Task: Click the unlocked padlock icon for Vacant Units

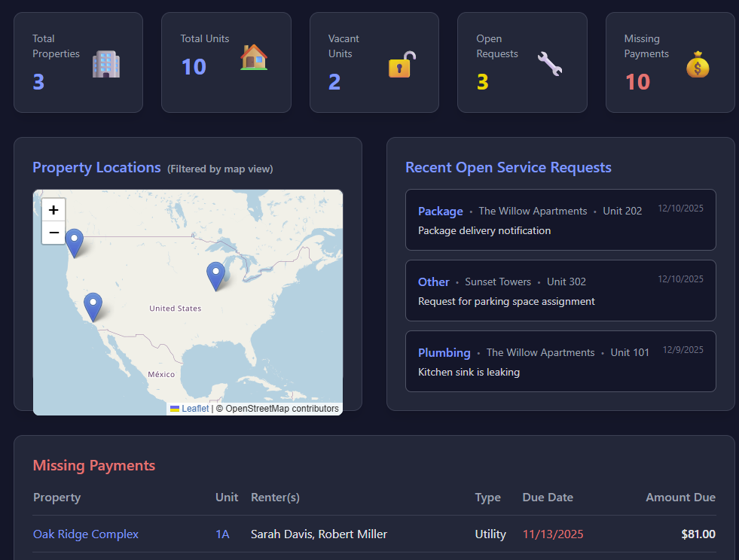Action: 402,65
